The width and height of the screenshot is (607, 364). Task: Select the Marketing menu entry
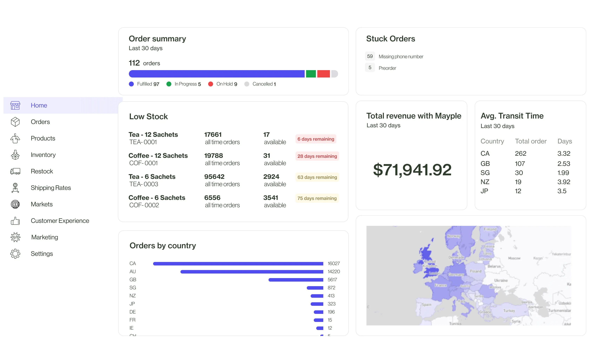[x=45, y=237]
